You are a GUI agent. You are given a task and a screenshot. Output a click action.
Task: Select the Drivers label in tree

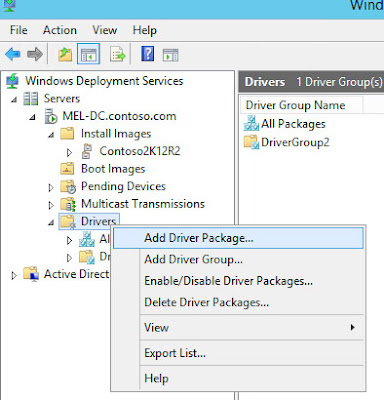pos(99,221)
